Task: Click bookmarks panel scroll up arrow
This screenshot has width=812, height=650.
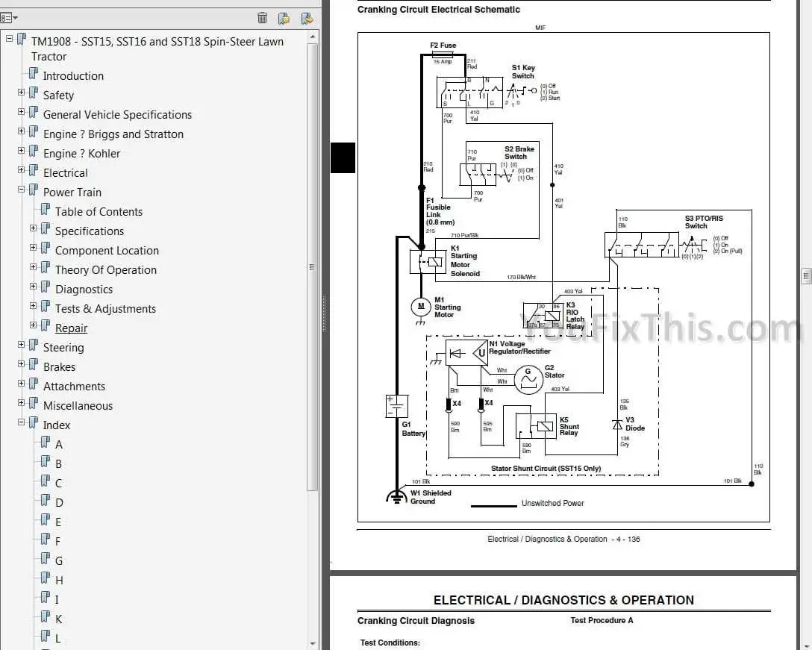Action: click(x=312, y=37)
